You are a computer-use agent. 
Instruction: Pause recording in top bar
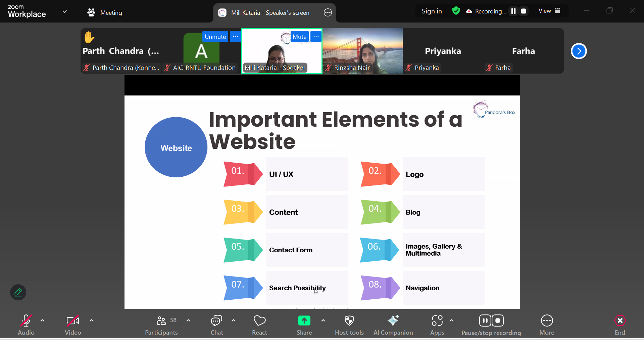[513, 11]
